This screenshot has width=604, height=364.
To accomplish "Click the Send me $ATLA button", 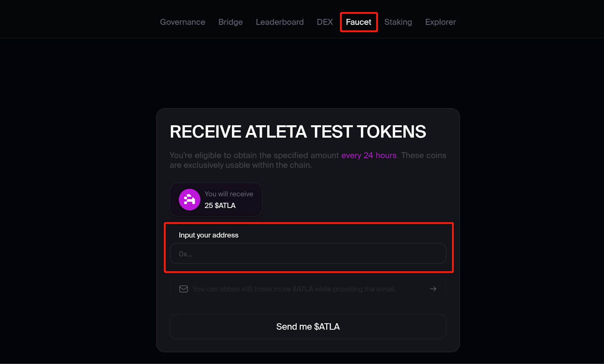I will 308,327.
